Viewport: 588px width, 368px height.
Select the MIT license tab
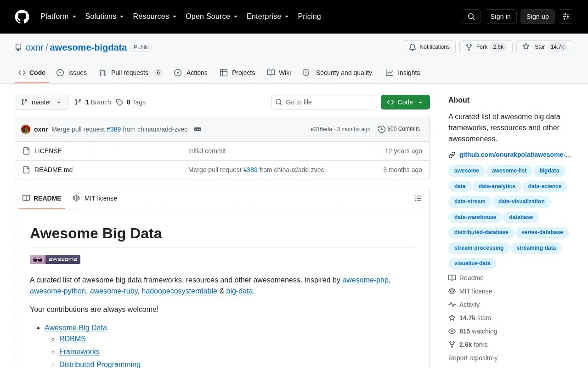click(x=95, y=198)
